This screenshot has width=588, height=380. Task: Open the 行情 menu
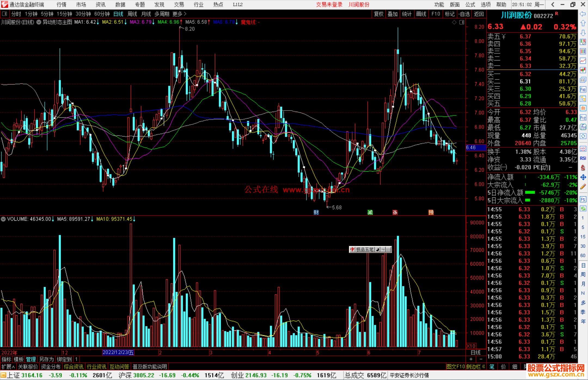(61, 5)
